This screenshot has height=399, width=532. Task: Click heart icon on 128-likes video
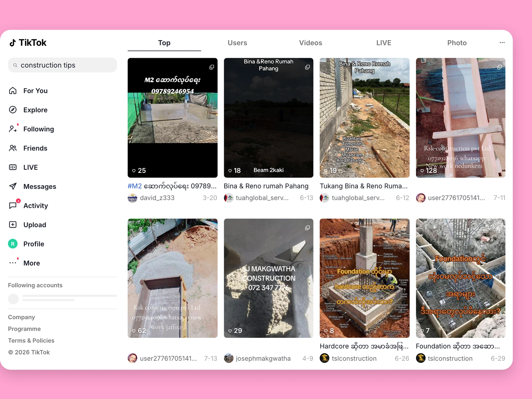tap(422, 171)
